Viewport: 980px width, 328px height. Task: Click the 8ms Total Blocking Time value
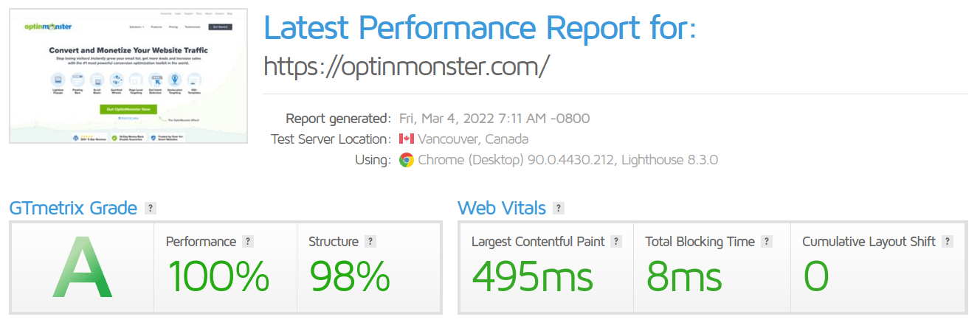point(684,277)
